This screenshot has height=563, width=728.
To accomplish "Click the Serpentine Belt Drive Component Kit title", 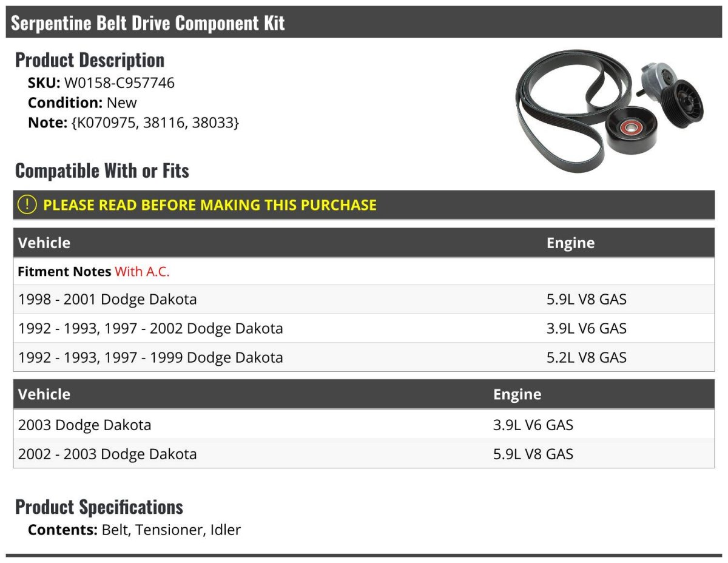I will point(148,24).
